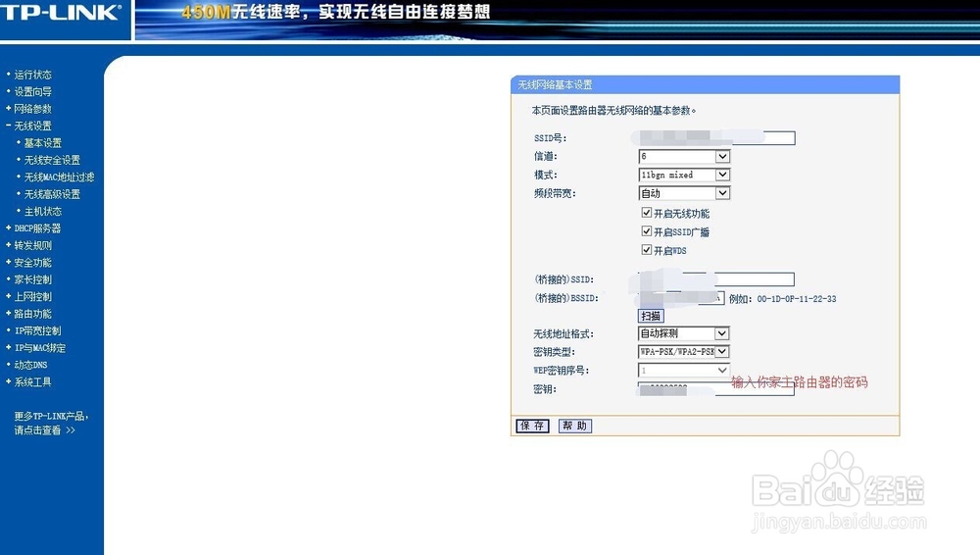This screenshot has width=980, height=555.
Task: Focus the (桥接的)BSSID input field
Action: pyautogui.click(x=681, y=298)
